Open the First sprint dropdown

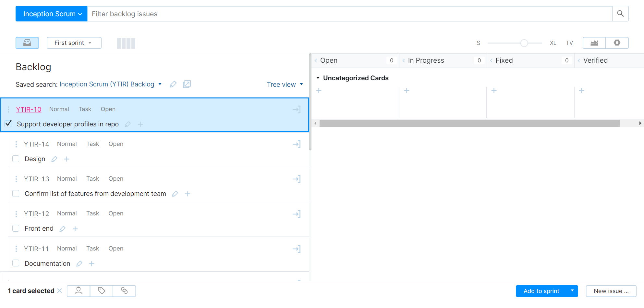(x=74, y=43)
